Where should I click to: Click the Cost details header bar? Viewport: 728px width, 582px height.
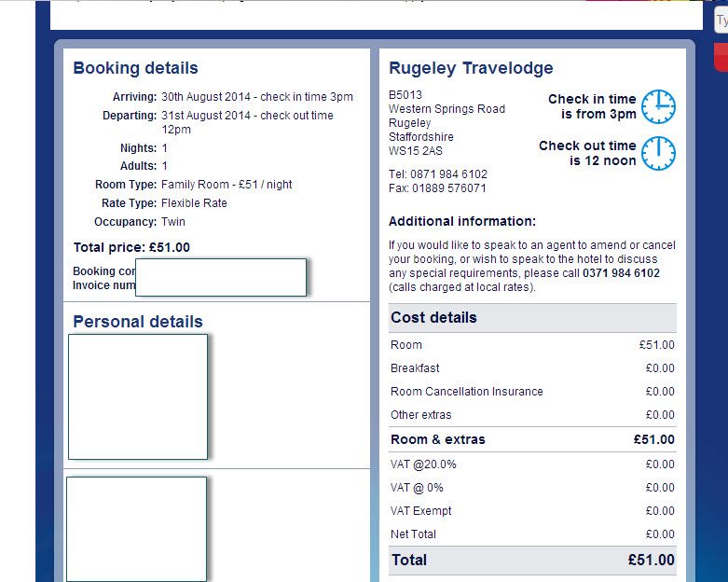[x=532, y=318]
